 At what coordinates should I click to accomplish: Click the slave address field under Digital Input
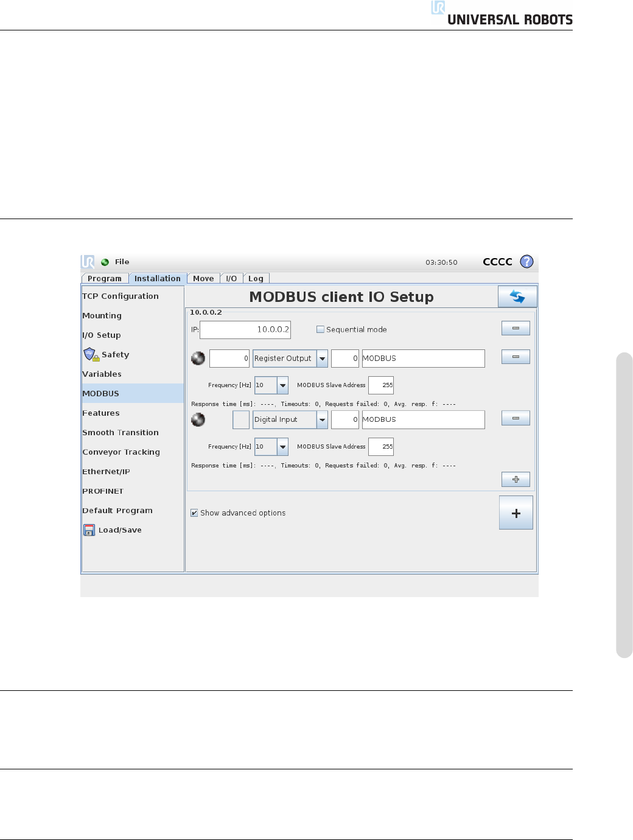point(381,447)
